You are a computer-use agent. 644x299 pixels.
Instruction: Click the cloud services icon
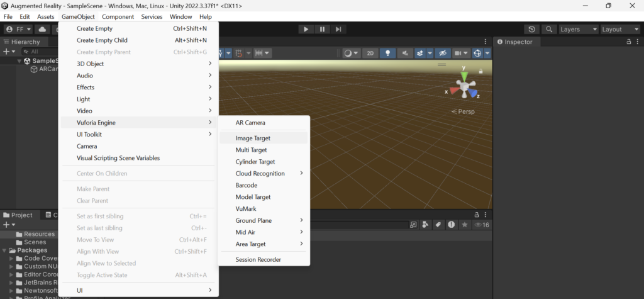click(42, 29)
